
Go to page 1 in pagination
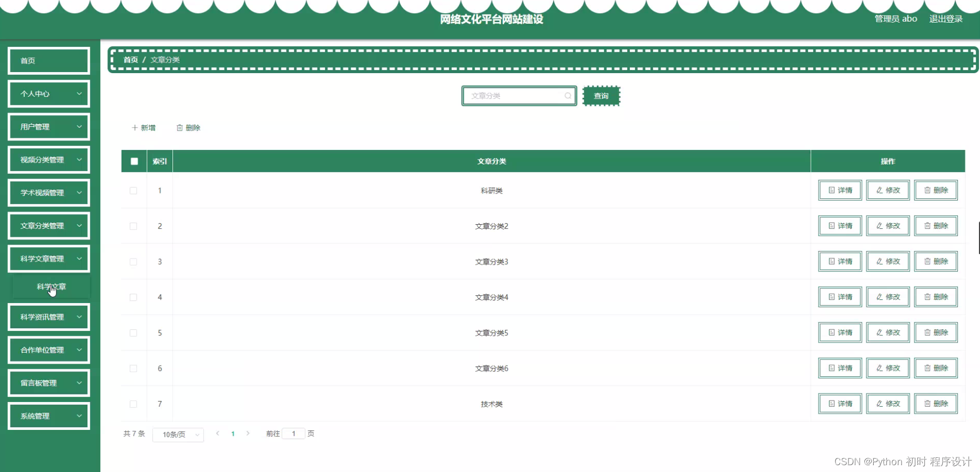[233, 434]
